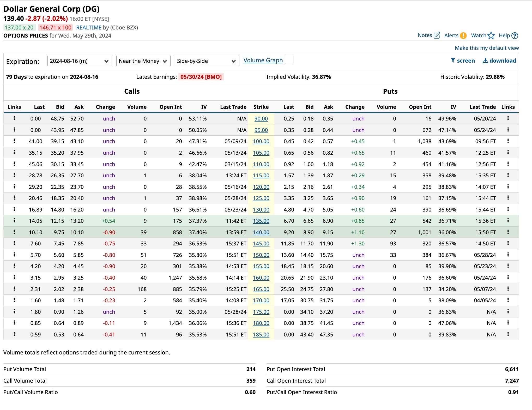The image size is (532, 410).
Task: Open the Help question mark icon
Action: 515,36
